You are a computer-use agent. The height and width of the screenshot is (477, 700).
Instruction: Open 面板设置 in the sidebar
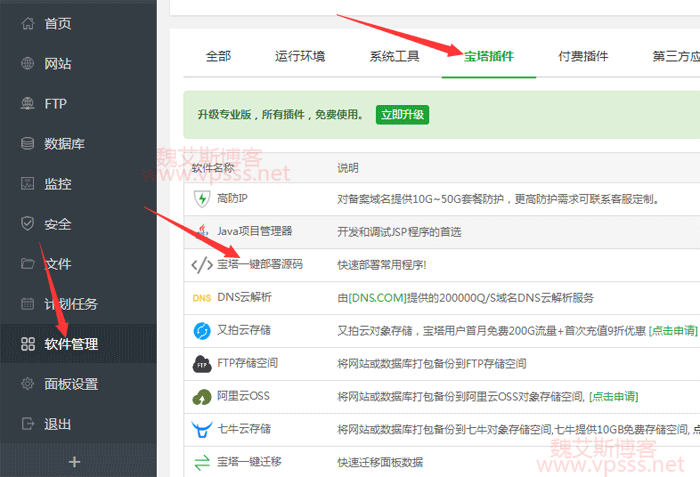(x=71, y=384)
